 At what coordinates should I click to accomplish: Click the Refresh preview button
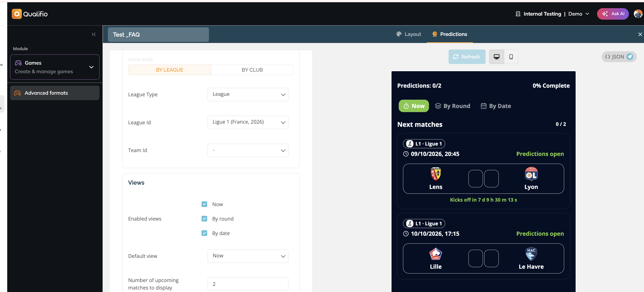467,57
